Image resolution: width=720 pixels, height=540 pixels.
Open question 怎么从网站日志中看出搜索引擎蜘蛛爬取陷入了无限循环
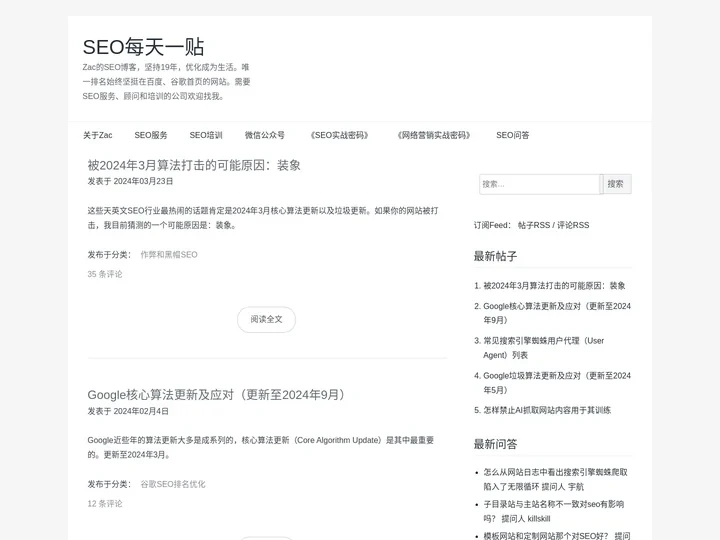click(x=556, y=479)
